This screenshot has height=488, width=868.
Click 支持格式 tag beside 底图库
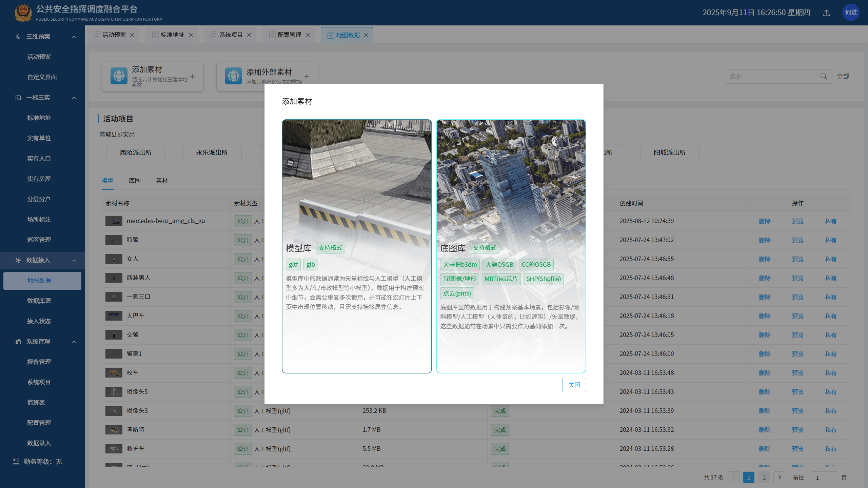(x=485, y=248)
